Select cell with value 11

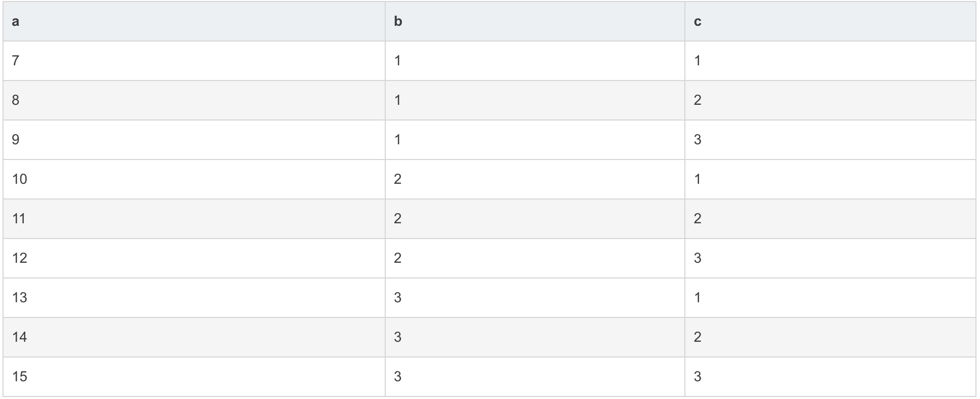194,219
